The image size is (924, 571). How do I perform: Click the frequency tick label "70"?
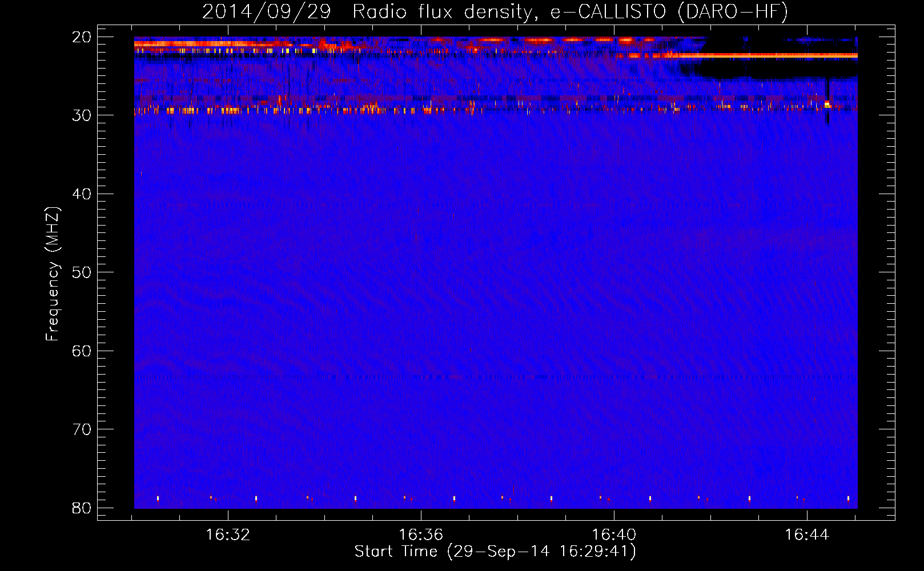82,429
